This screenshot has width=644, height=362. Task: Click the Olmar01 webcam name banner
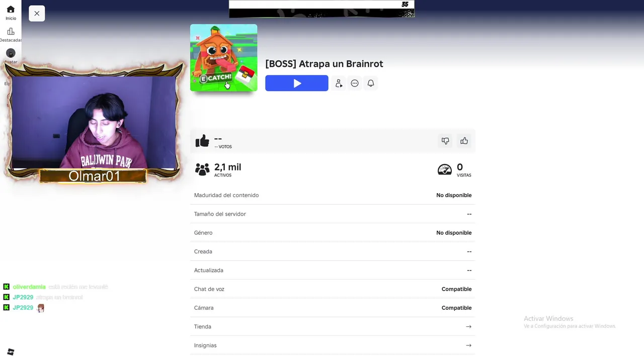coord(94,176)
